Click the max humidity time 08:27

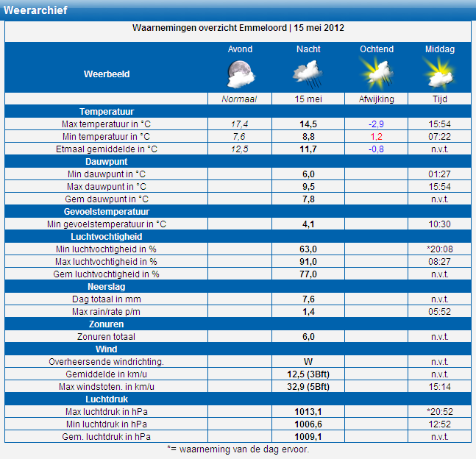click(439, 262)
